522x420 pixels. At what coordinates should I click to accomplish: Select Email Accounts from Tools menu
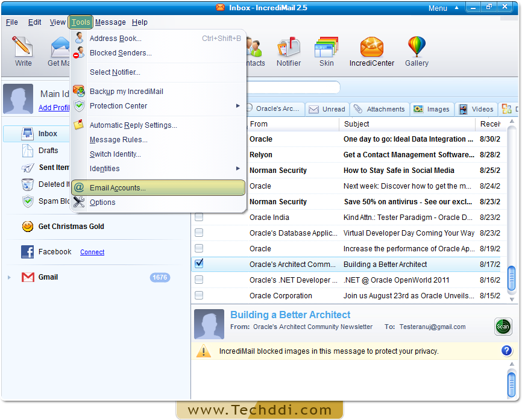118,188
